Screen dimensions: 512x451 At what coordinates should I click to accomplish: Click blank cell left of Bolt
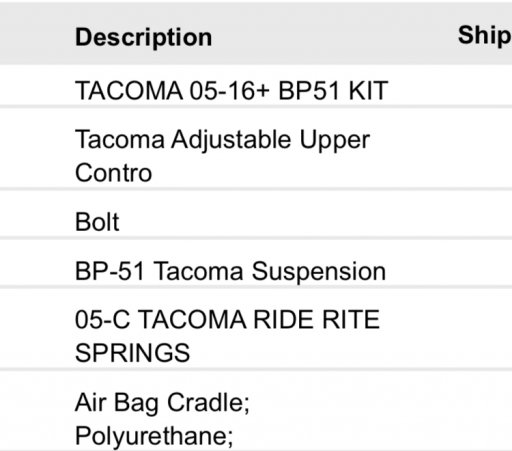pyautogui.click(x=33, y=214)
